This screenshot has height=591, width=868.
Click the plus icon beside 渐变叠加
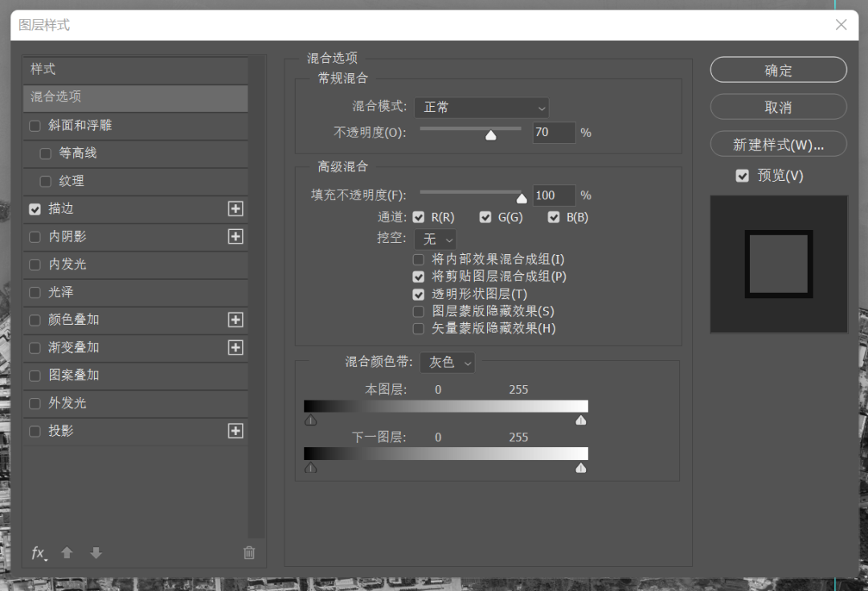click(x=235, y=347)
